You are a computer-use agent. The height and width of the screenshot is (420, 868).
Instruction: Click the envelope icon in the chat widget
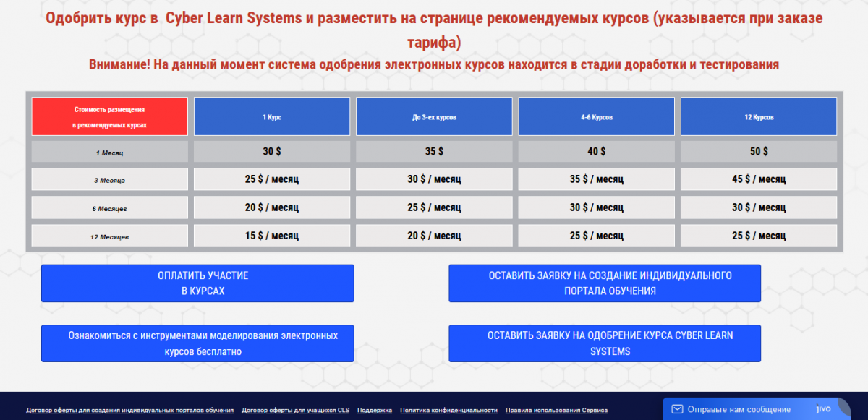(677, 409)
